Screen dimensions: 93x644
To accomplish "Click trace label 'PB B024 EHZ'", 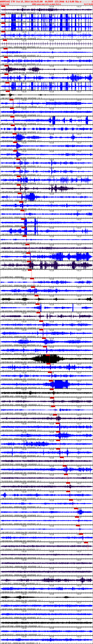I will click(7, 447).
